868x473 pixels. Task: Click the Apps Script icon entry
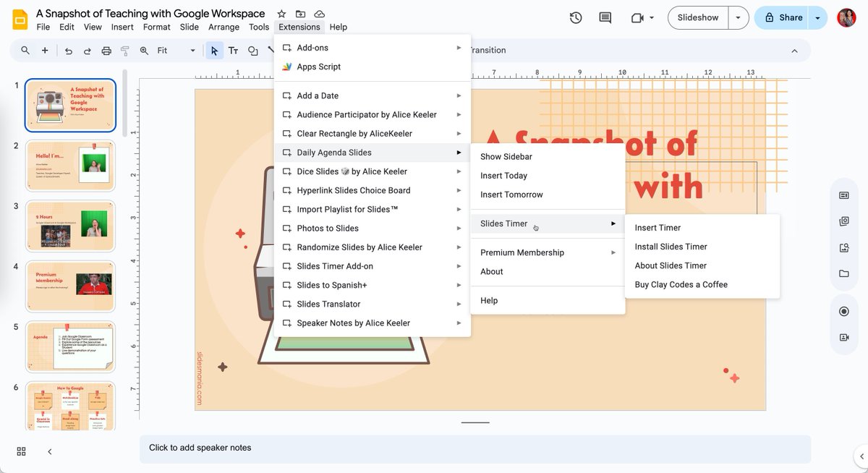(x=287, y=67)
